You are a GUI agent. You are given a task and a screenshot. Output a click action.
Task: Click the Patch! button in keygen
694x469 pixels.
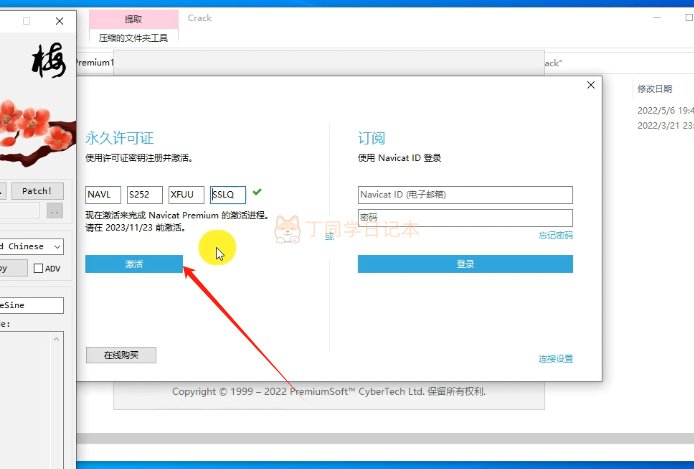[x=37, y=191]
